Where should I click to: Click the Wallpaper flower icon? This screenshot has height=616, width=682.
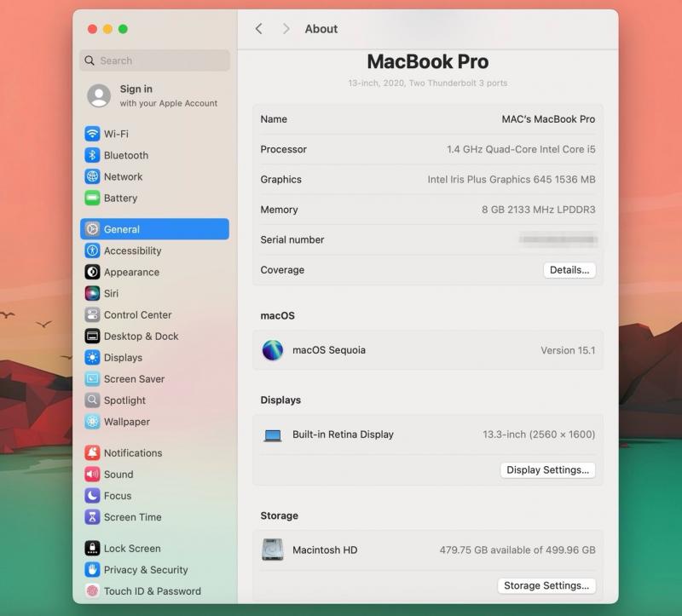pos(92,421)
